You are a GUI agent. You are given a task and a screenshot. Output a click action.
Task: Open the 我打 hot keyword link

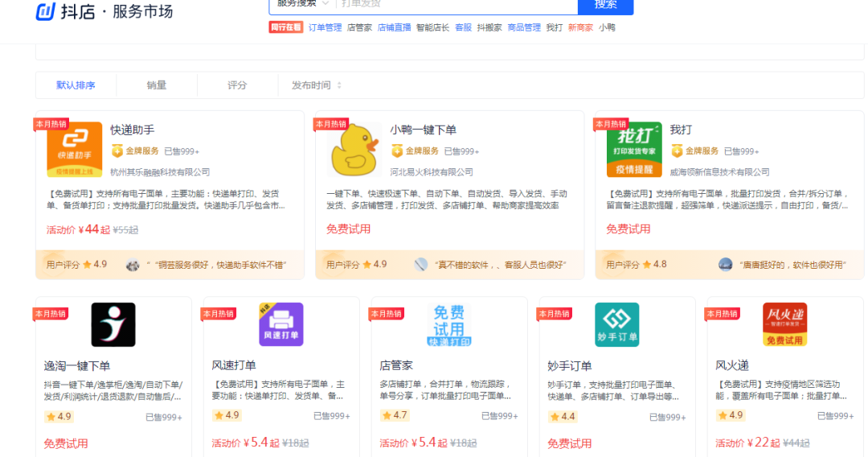[554, 27]
